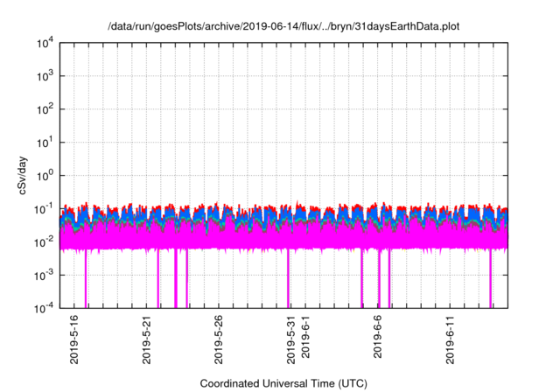Select the cSv/day y-axis label
Screen dimensions: 560x392
click(23, 175)
